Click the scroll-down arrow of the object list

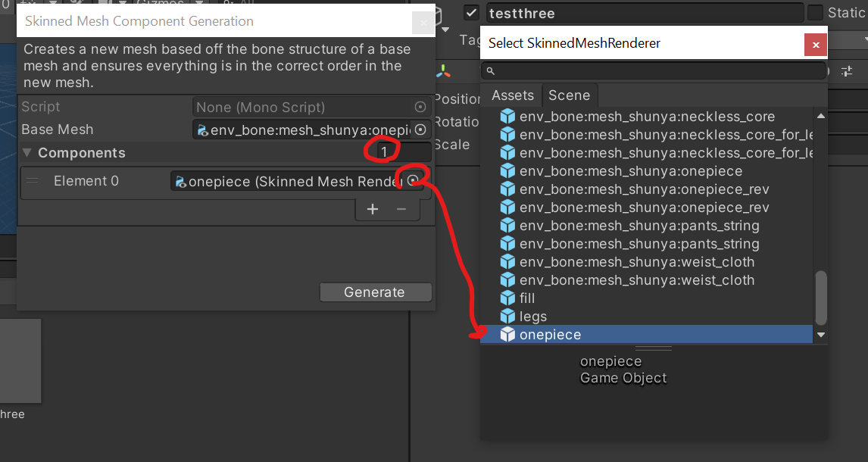tap(821, 335)
